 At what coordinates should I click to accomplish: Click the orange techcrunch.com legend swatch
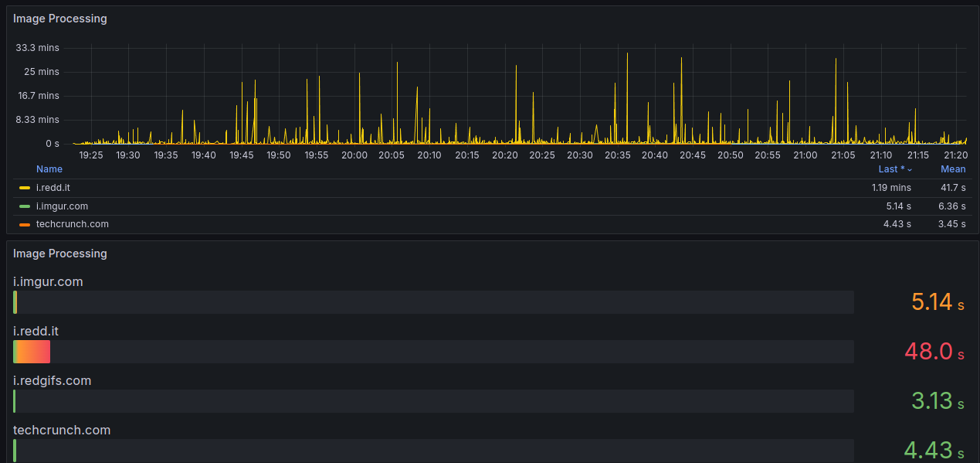tap(25, 224)
